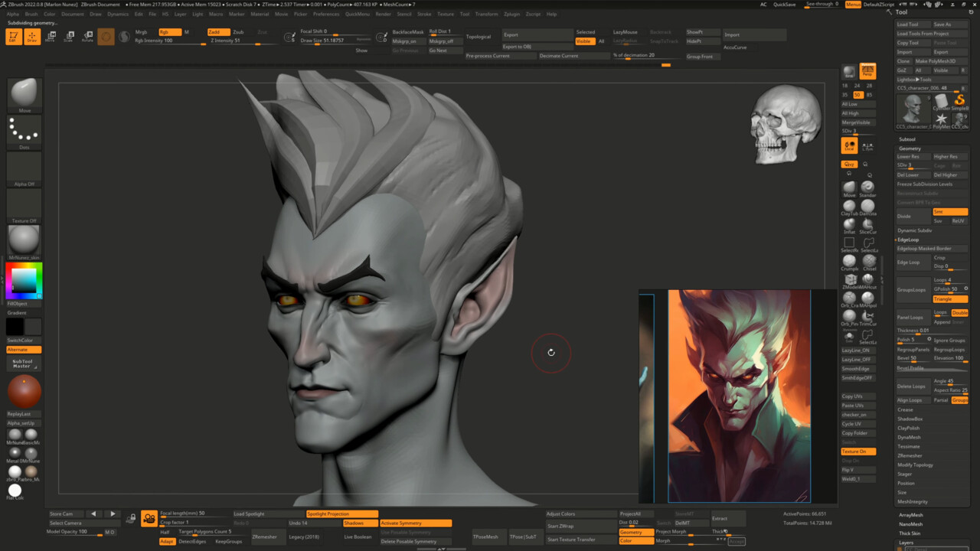Open the Dots stroke type picker
Screen dimensions: 980x551
24,132
